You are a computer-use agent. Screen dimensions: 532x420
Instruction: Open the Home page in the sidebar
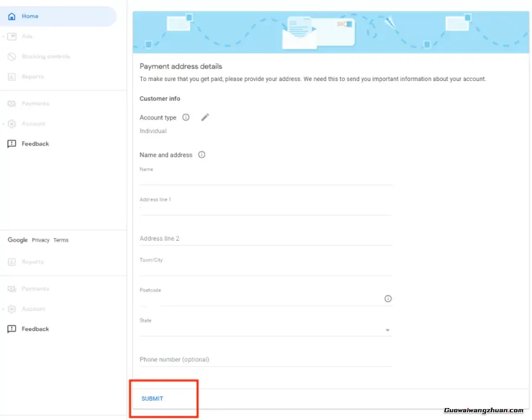tap(30, 16)
